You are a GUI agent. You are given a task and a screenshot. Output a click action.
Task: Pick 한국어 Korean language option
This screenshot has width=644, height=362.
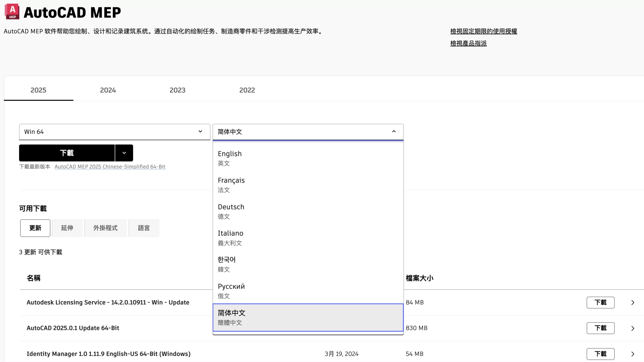pyautogui.click(x=308, y=264)
